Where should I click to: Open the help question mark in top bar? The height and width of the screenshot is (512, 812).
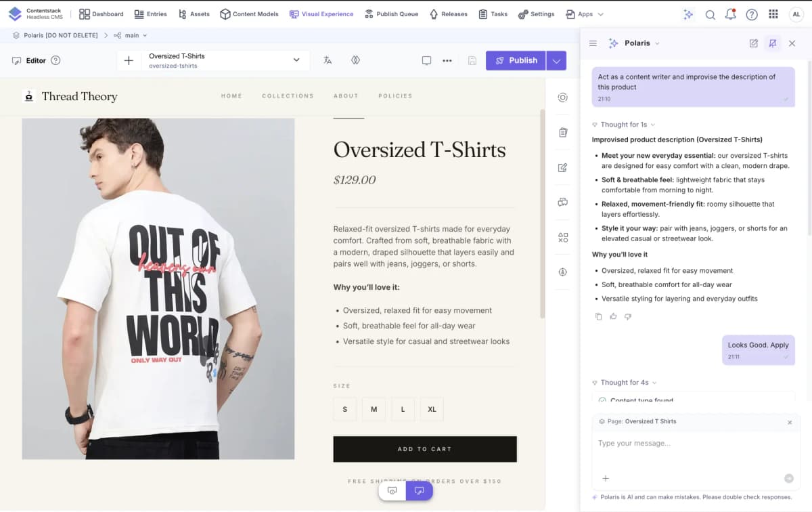752,14
